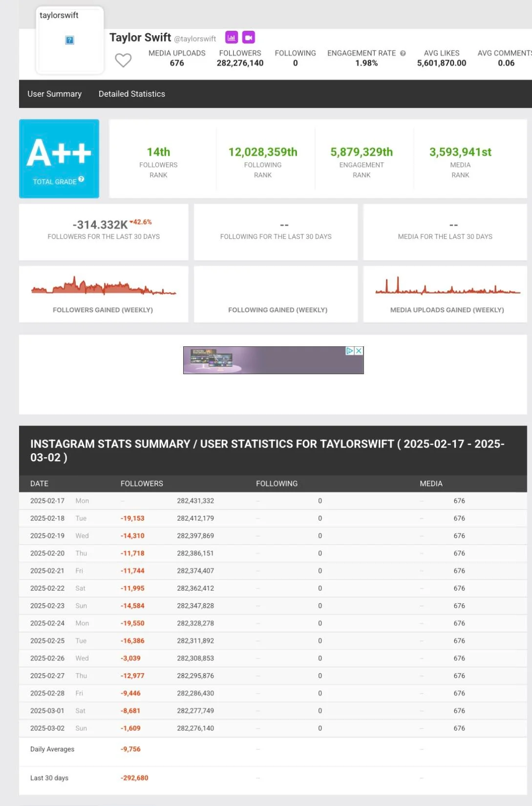Click the -292,680 last 30 days total
The width and height of the screenshot is (532, 806).
coord(135,778)
